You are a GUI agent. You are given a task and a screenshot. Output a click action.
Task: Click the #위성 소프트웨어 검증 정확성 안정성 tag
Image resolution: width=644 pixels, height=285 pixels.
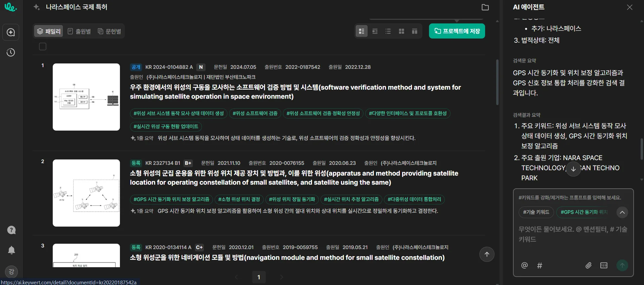click(323, 113)
